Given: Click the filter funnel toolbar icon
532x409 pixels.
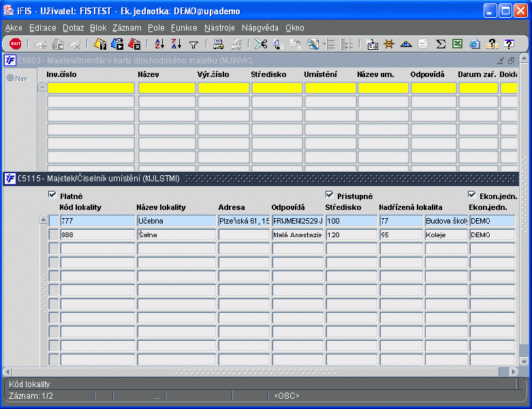Looking at the screenshot, I should (x=193, y=44).
